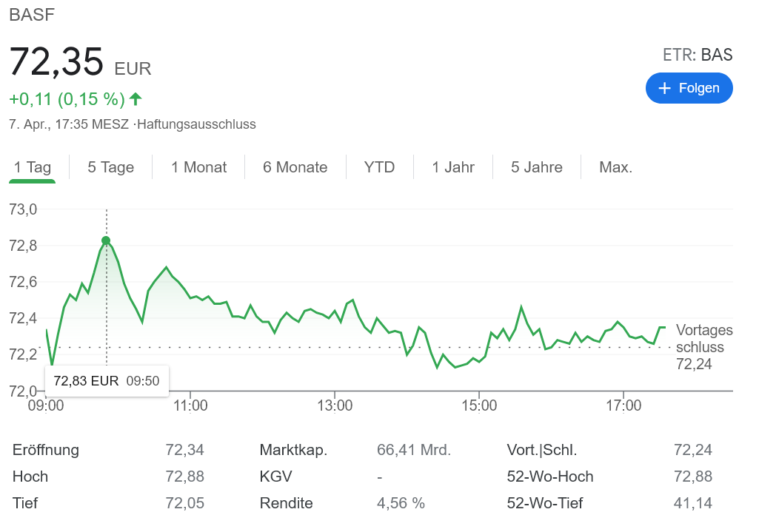Click the green chart peak marker dot

point(106,240)
